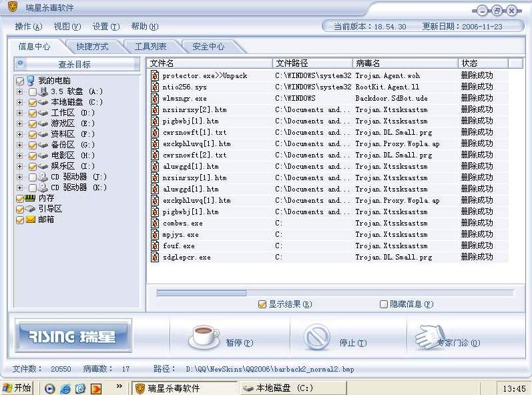532x395 pixels.
Task: Uncheck the 内存 memory checkbox
Action: click(20, 199)
